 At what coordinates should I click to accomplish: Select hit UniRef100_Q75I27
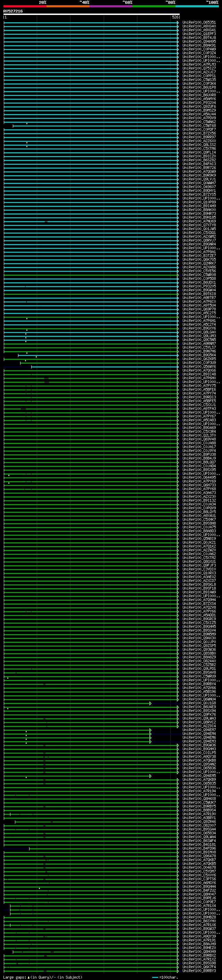click(199, 68)
